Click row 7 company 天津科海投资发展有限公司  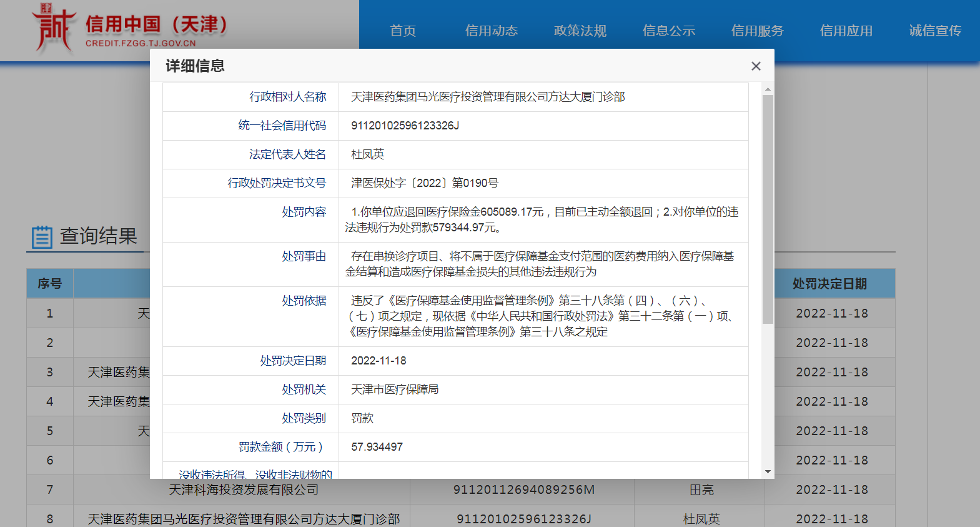tap(244, 490)
